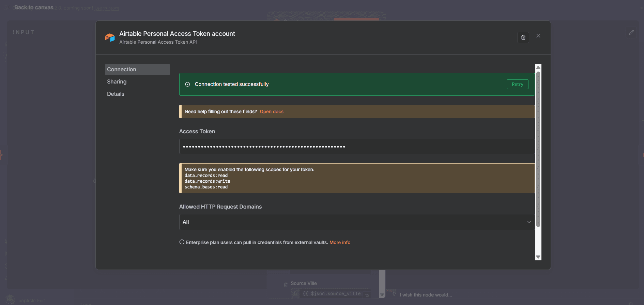This screenshot has height=305, width=644.
Task: Open the More info link about vaults
Action: pyautogui.click(x=340, y=242)
